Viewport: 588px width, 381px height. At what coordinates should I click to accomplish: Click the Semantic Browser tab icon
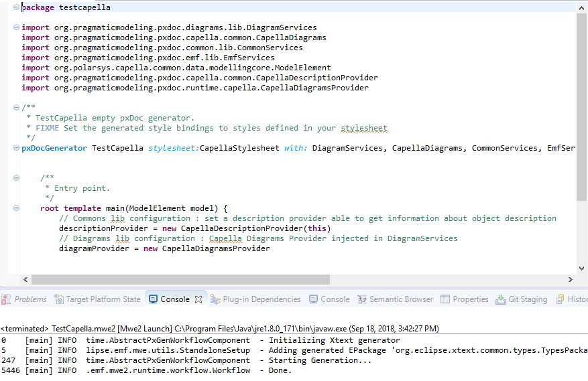[361, 299]
